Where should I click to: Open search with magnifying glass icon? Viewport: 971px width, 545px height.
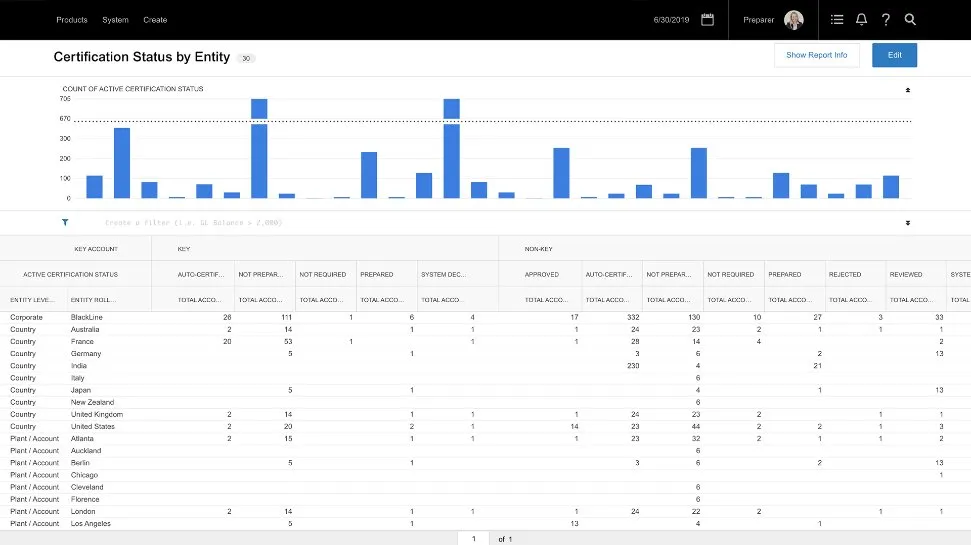click(910, 19)
